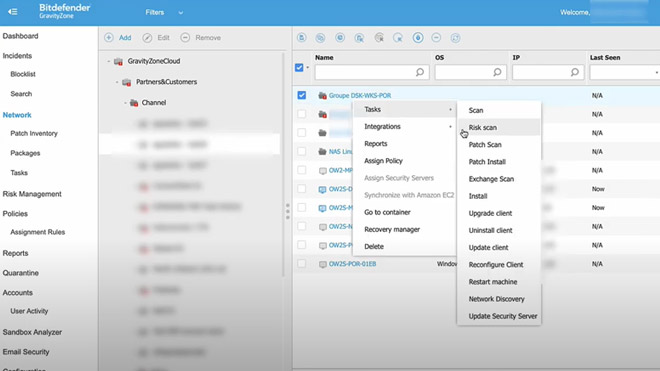Click the highlighted blue circled toolbar icon
This screenshot has width=660, height=371.
click(x=418, y=38)
